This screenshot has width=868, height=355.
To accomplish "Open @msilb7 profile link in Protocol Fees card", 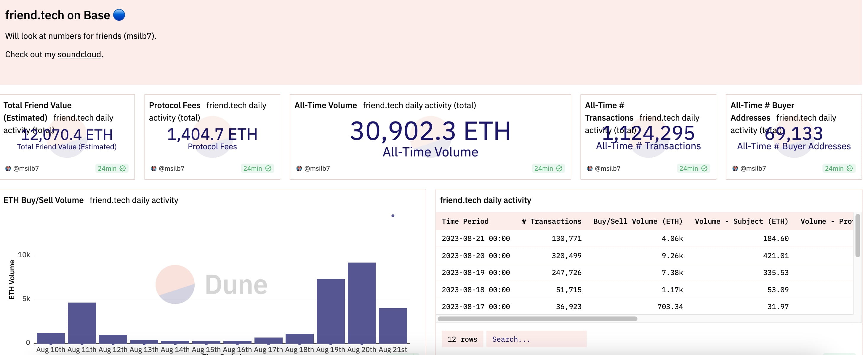I will click(x=172, y=168).
